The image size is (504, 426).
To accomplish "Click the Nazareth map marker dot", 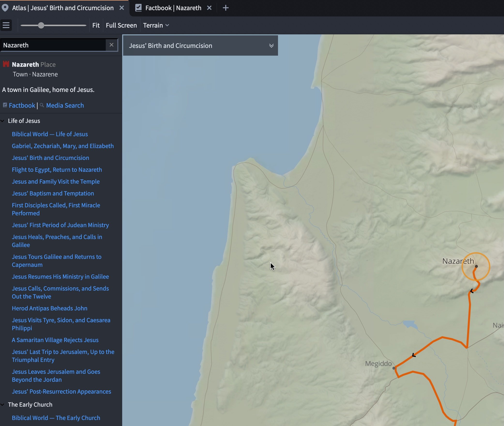I will [x=476, y=266].
